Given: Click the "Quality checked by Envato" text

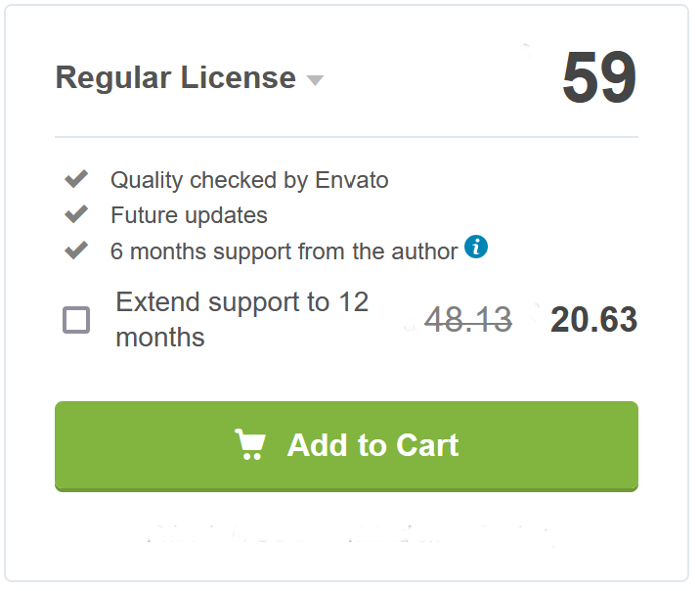Looking at the screenshot, I should pos(249,180).
